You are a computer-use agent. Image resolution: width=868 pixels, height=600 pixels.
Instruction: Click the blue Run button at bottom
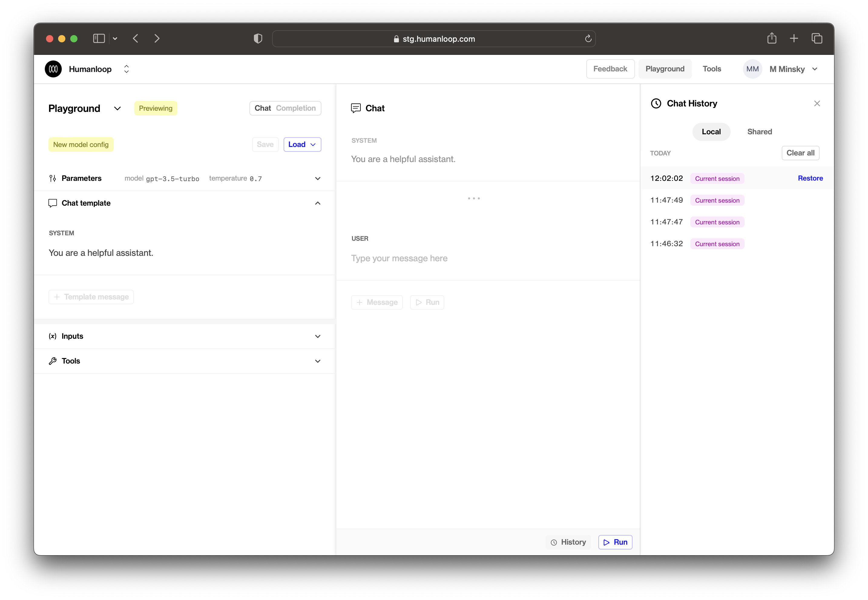click(615, 543)
